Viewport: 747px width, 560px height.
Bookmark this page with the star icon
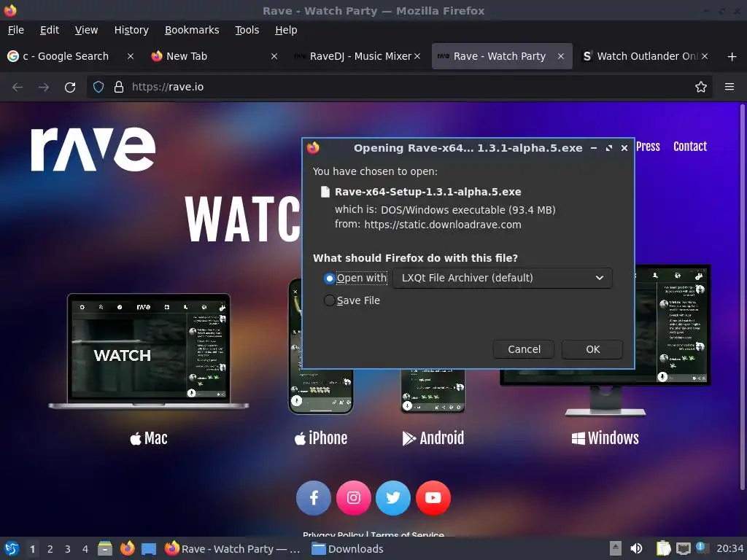coord(700,87)
